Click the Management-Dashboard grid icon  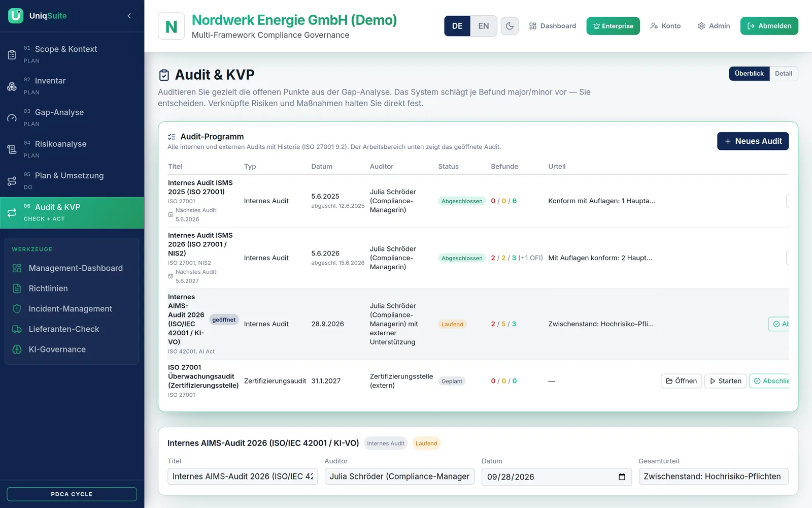click(17, 268)
